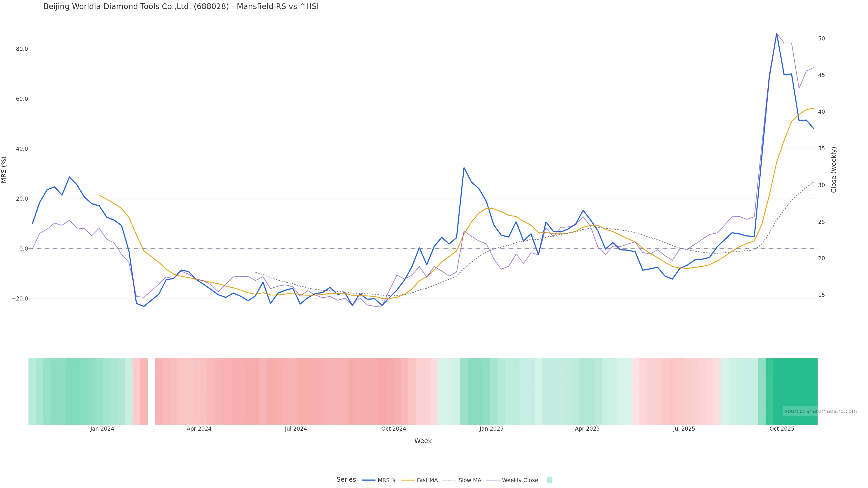Screen dimensions: 868x488
Task: Toggle the Fast MA legend series
Action: (x=427, y=480)
